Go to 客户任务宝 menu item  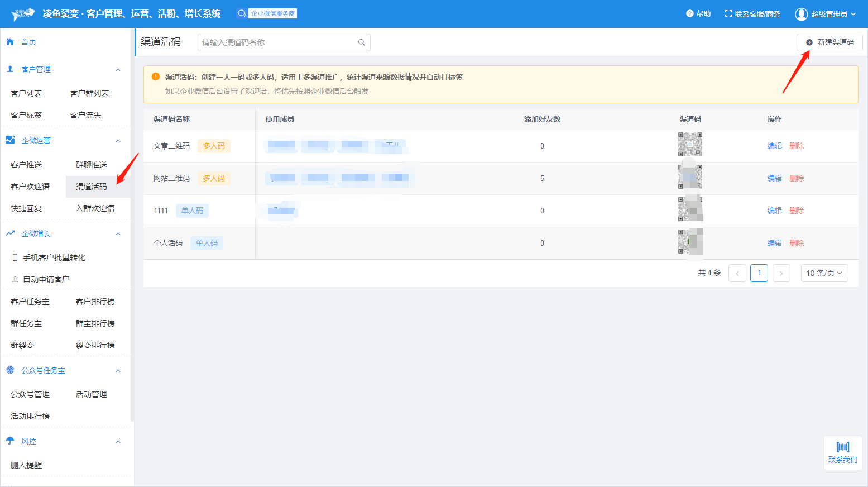30,302
